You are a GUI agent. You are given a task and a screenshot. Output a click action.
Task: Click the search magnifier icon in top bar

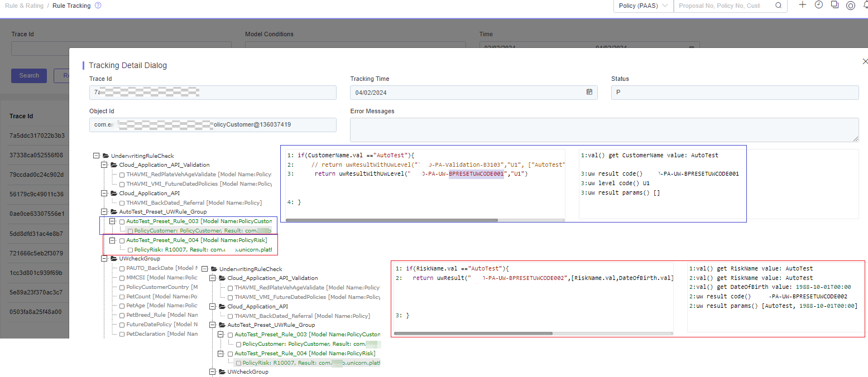point(778,6)
